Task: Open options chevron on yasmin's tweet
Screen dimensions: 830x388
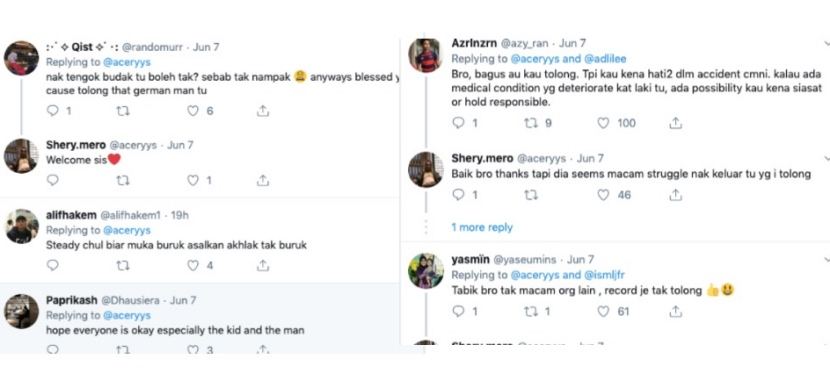Action: (826, 259)
